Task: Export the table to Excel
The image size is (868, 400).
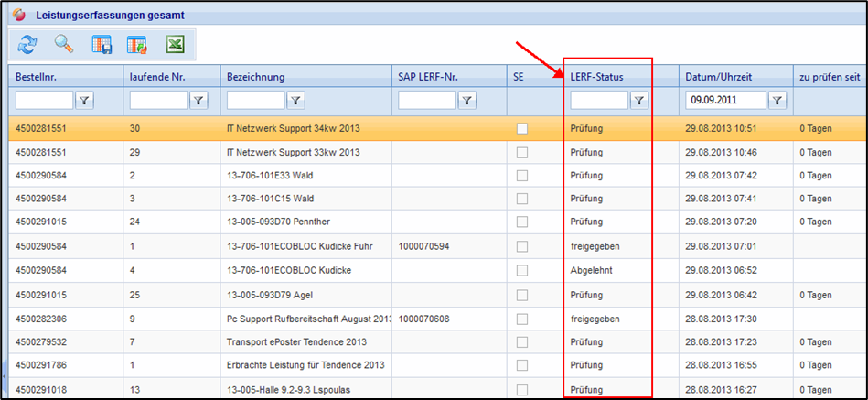Action: [175, 44]
